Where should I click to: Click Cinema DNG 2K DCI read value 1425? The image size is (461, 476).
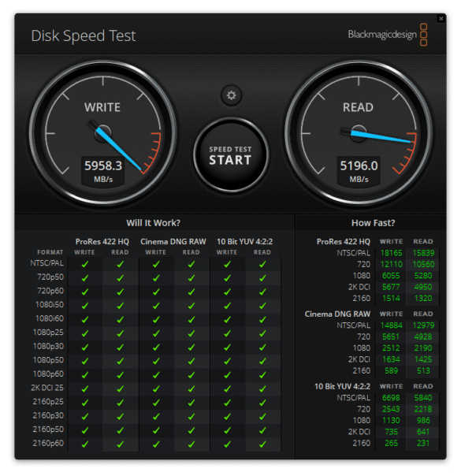tap(423, 359)
